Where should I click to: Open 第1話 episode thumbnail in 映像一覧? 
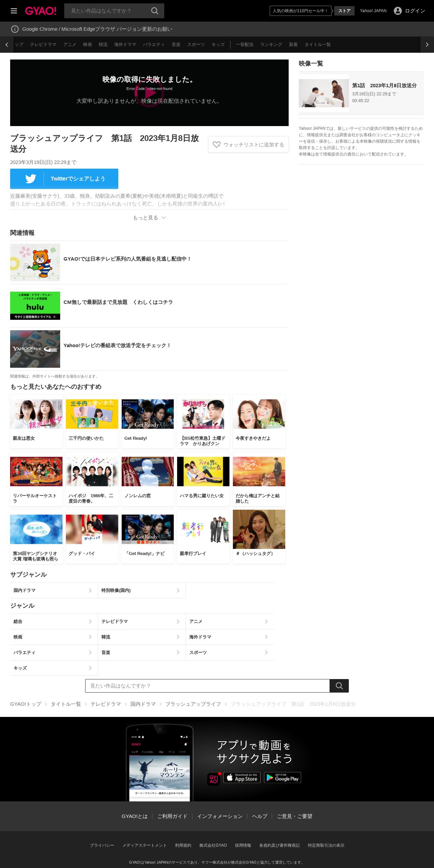pyautogui.click(x=324, y=93)
